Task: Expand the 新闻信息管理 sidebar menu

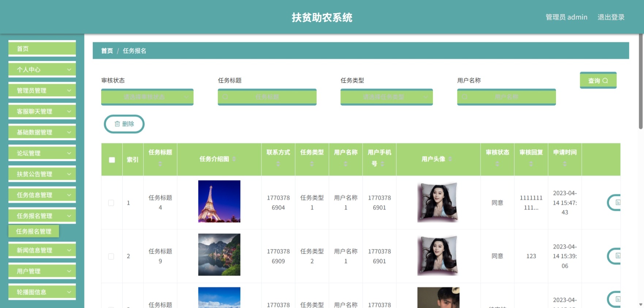Action: pyautogui.click(x=42, y=250)
